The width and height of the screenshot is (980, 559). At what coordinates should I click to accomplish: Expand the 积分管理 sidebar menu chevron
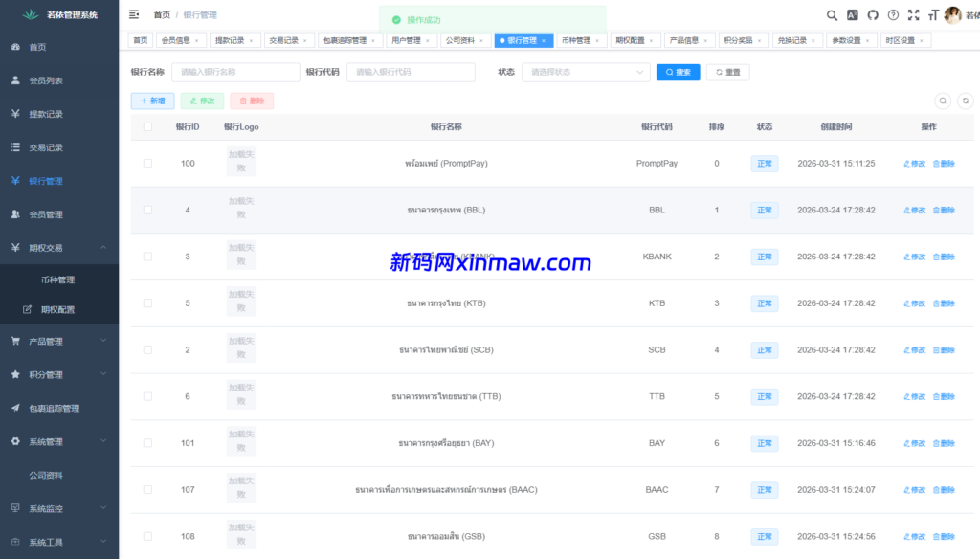point(103,374)
